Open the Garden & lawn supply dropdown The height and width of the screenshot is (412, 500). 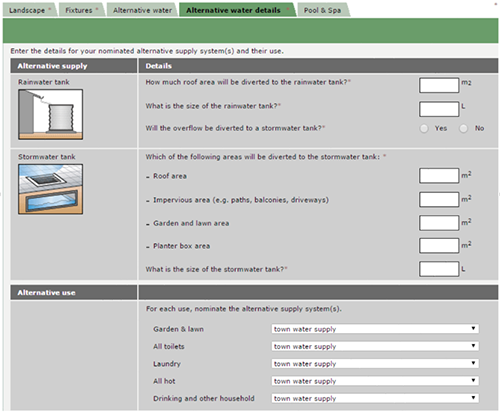pos(375,329)
